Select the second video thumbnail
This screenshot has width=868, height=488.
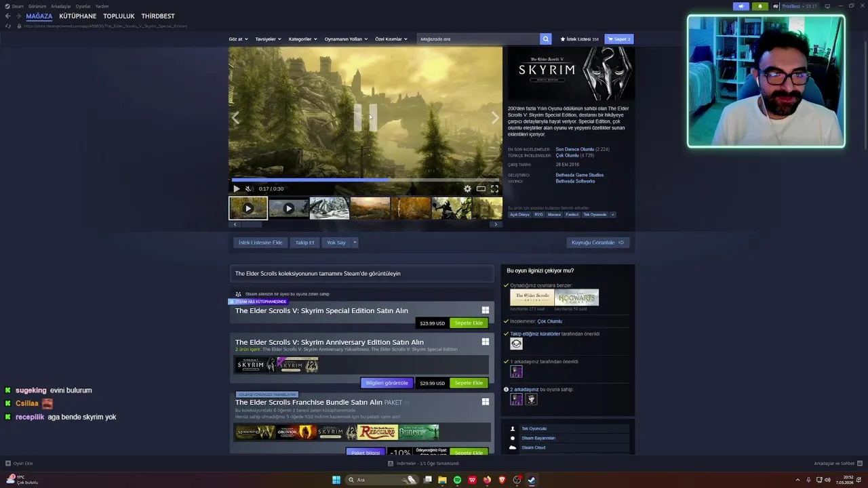coord(288,208)
